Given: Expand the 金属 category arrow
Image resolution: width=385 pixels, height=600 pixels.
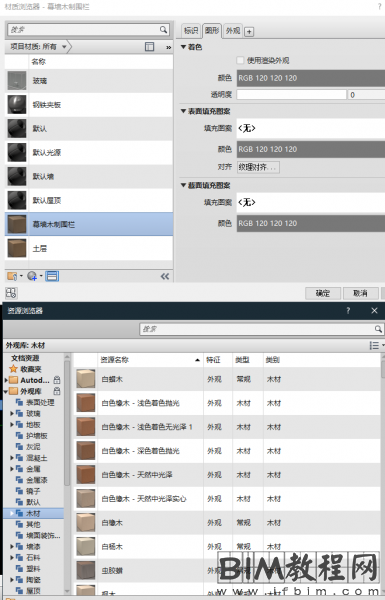Looking at the screenshot, I should (x=12, y=469).
